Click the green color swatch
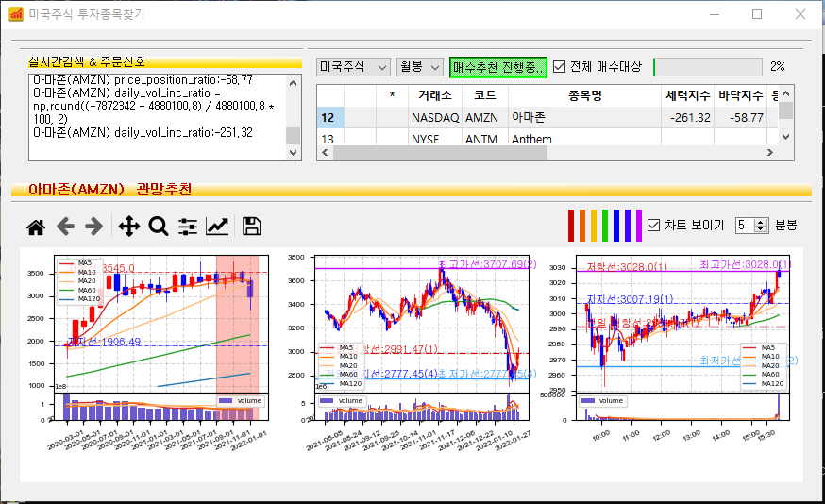The height and width of the screenshot is (504, 825). tap(605, 226)
